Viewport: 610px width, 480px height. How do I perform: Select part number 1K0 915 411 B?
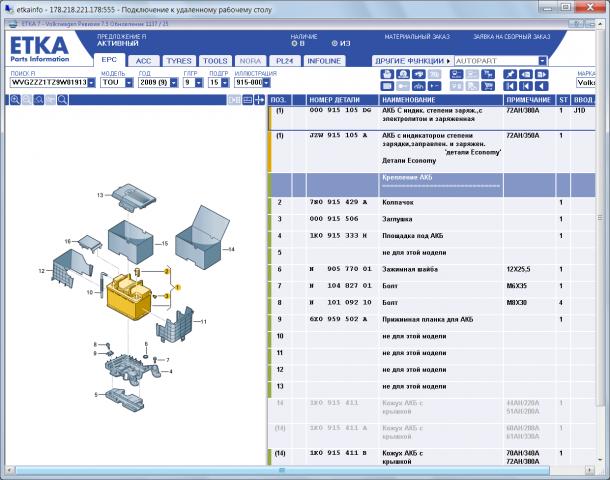pyautogui.click(x=338, y=453)
